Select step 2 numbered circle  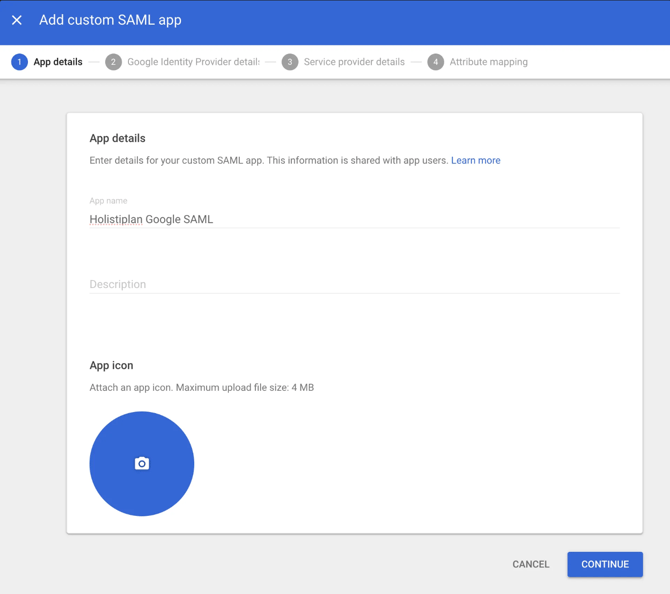click(113, 62)
